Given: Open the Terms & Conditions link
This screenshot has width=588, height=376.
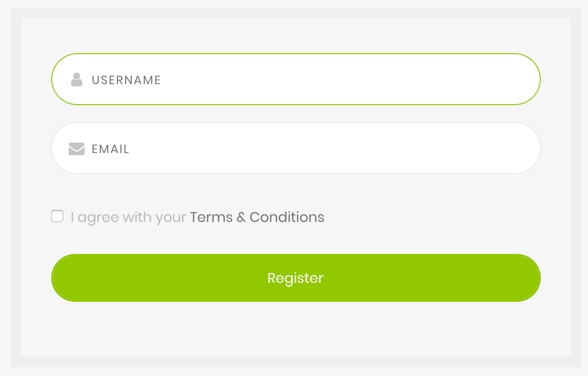Looking at the screenshot, I should click(x=257, y=217).
